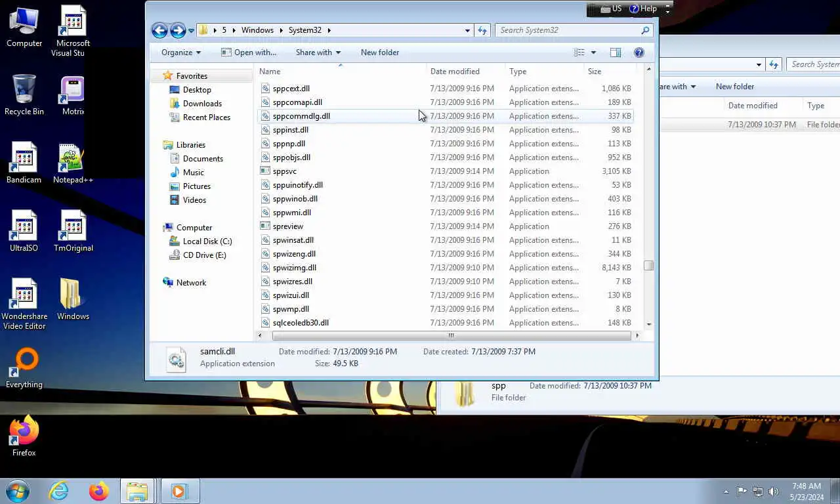840x504 pixels.
Task: Sort files by Size column header
Action: tap(610, 71)
